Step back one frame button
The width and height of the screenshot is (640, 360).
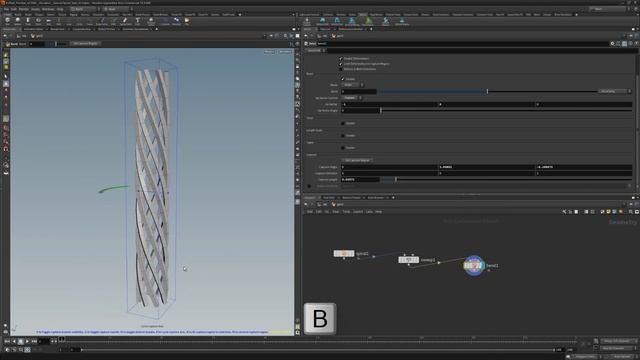click(x=14, y=341)
